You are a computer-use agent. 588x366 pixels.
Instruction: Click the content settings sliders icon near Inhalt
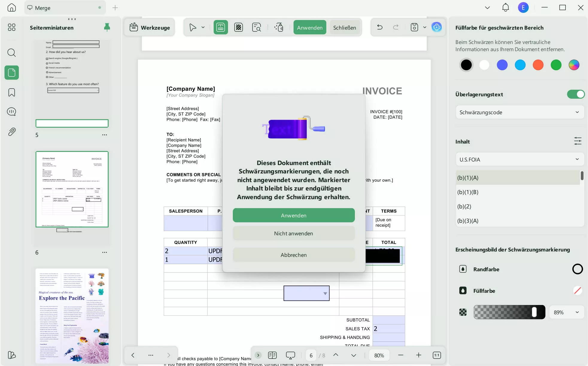click(578, 141)
